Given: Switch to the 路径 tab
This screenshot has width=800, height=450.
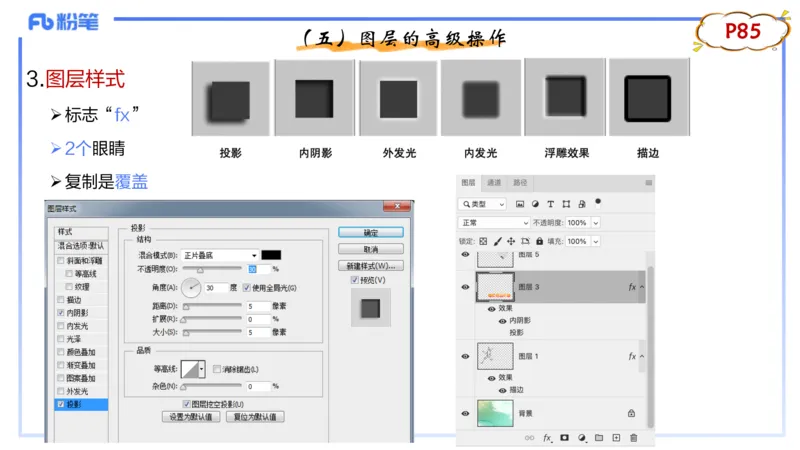Looking at the screenshot, I should [520, 183].
